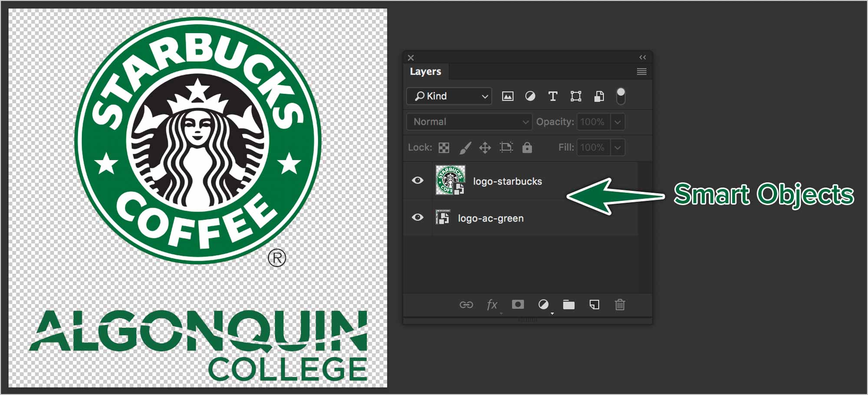
Task: Add a layer mask
Action: tap(518, 304)
